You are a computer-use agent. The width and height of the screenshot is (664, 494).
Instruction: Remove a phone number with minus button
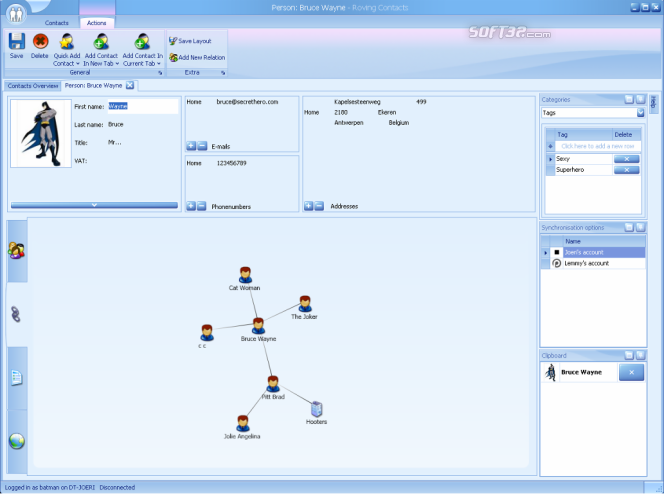pos(202,206)
